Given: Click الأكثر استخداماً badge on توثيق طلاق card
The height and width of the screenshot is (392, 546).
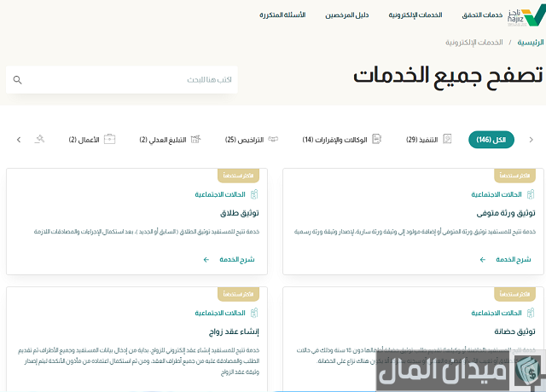Looking at the screenshot, I should (239, 176).
